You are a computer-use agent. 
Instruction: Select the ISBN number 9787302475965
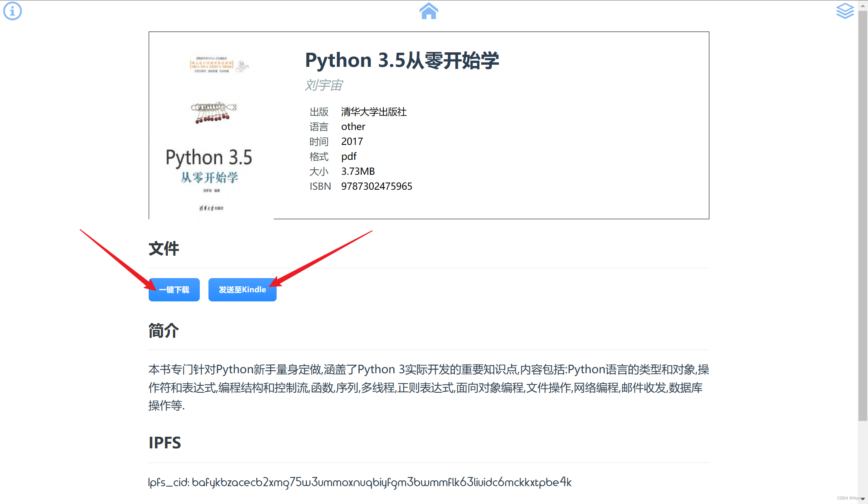click(x=377, y=186)
